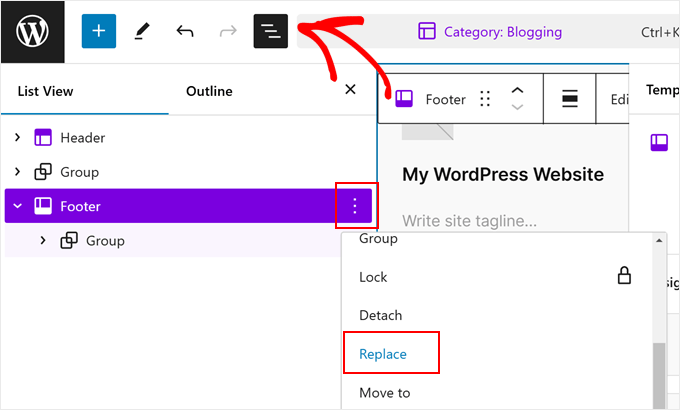Viewport: 680px width, 410px height.
Task: Select the pencil Tools icon
Action: click(x=141, y=31)
